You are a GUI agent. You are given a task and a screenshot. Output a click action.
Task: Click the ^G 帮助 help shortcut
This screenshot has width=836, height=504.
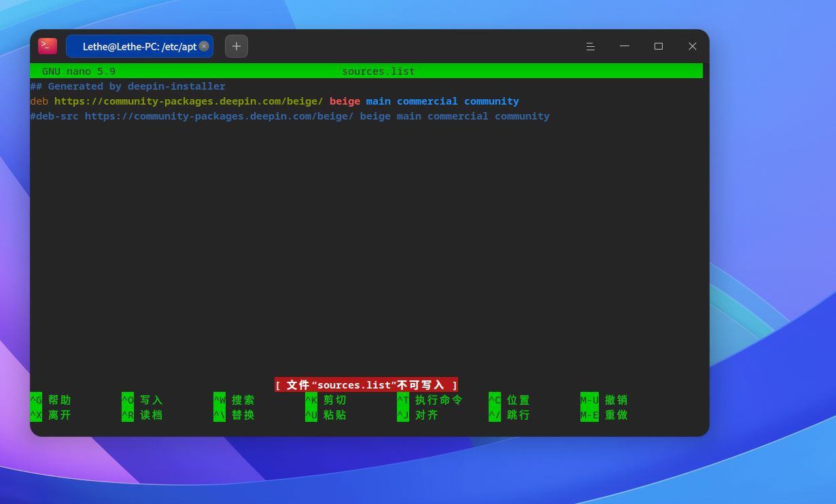50,400
